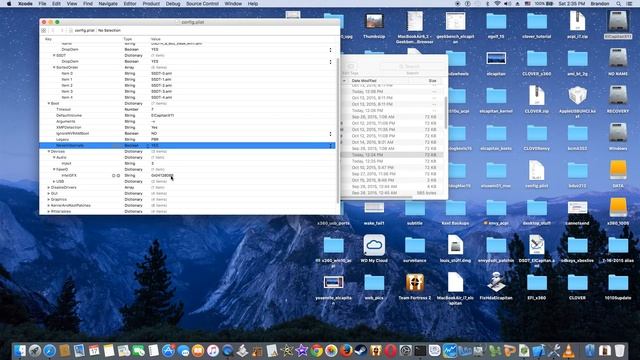Select the louis_stuff.dmg file on the desktop
This screenshot has width=640, height=360.
[x=455, y=248]
